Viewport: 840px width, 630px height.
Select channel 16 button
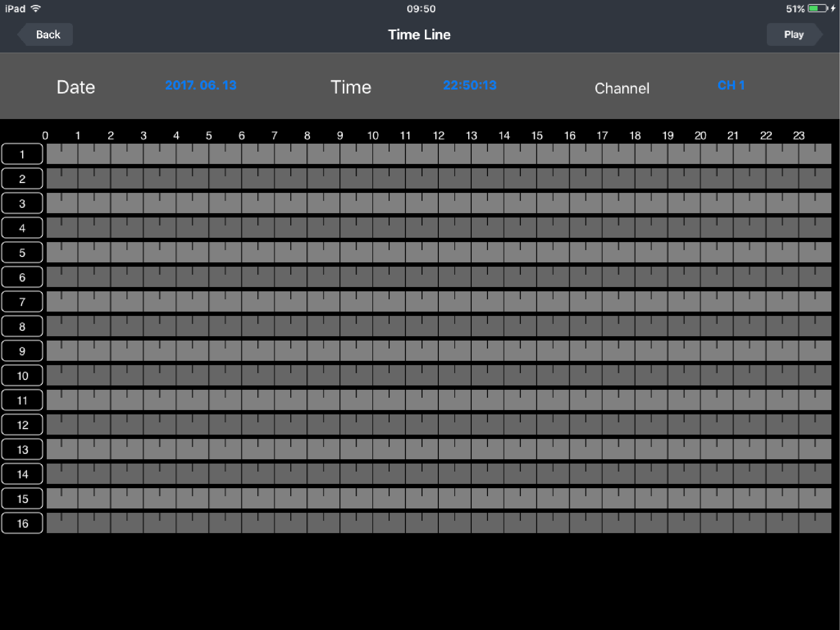[22, 523]
